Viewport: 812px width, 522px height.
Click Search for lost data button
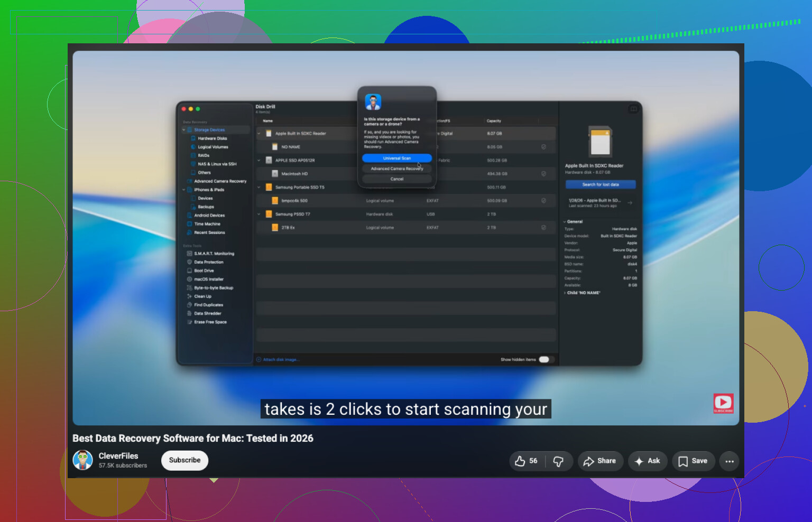click(x=601, y=184)
